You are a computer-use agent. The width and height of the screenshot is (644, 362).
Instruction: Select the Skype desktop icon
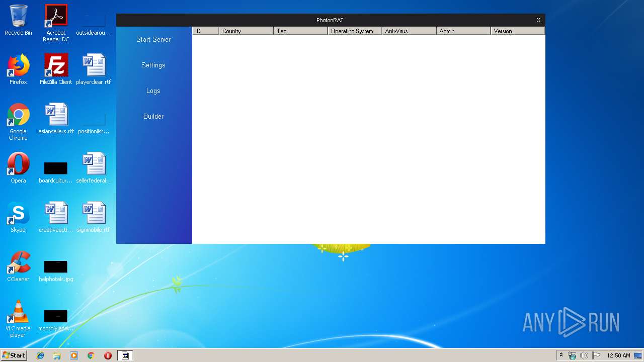[18, 217]
